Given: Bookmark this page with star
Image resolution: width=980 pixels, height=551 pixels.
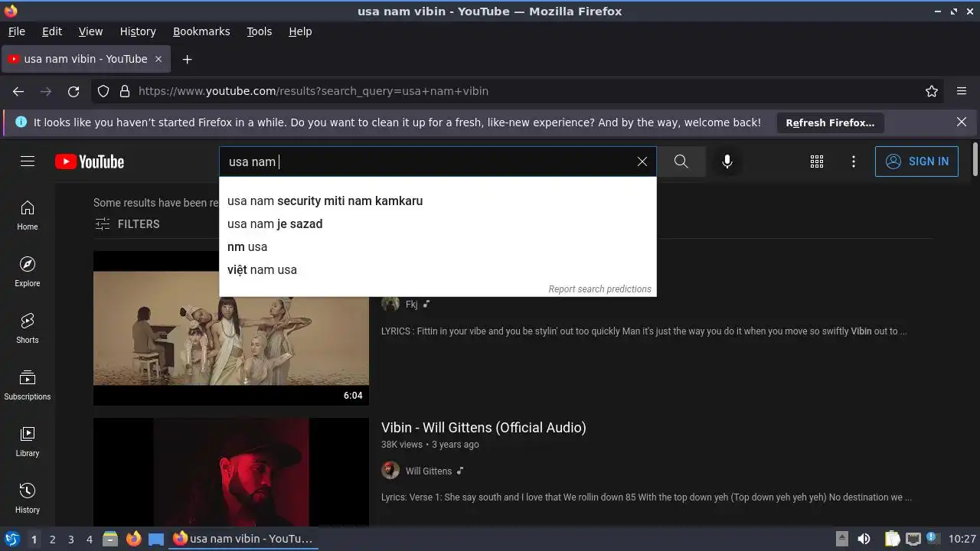Looking at the screenshot, I should point(932,91).
